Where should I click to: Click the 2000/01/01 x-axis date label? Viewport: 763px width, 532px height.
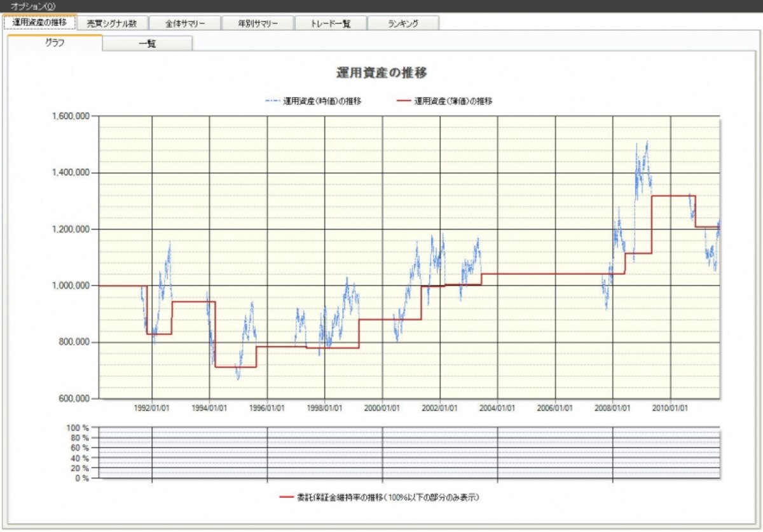(x=382, y=407)
